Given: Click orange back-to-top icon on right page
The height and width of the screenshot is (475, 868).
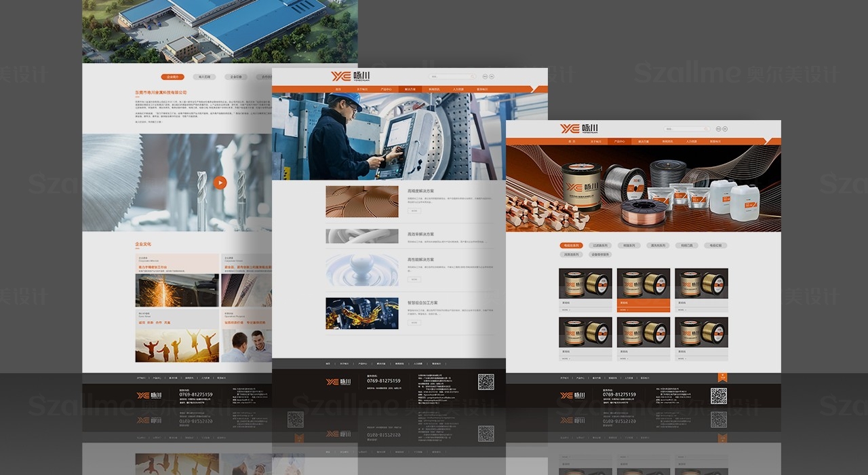Looking at the screenshot, I should click(x=722, y=377).
